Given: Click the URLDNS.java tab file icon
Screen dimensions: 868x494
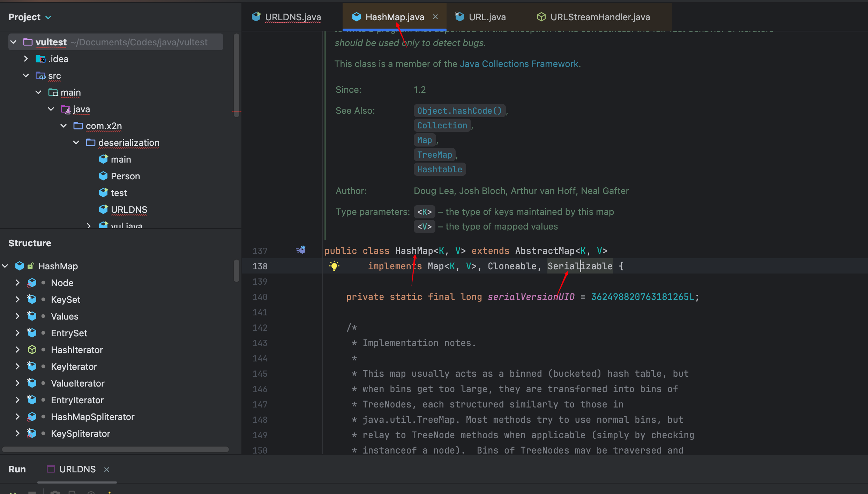Looking at the screenshot, I should [x=256, y=17].
